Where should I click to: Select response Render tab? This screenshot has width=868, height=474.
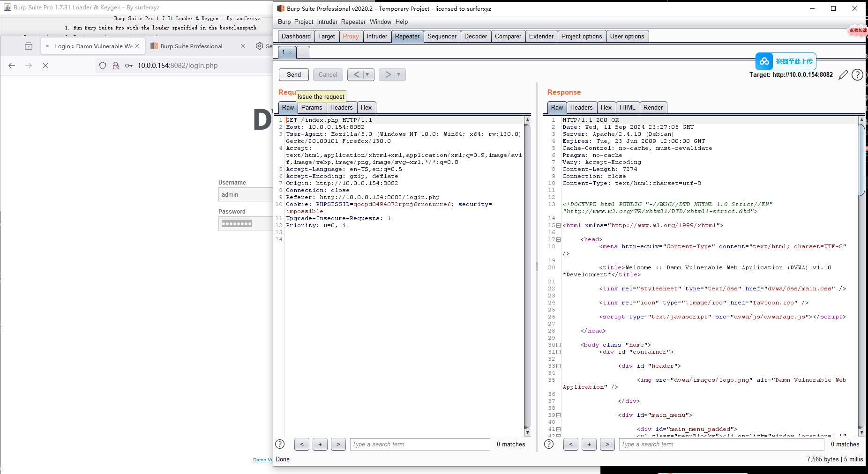click(653, 107)
